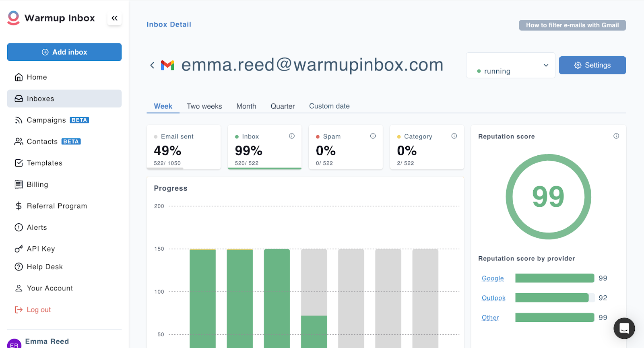Open the Outlook provider link
This screenshot has height=348, width=644.
click(493, 298)
